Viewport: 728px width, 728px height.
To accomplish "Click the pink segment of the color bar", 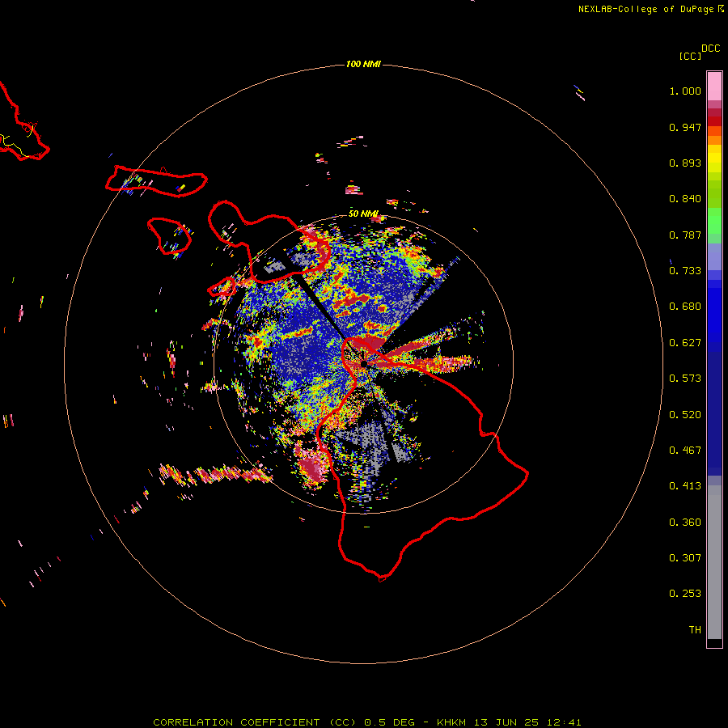I will coord(714,87).
